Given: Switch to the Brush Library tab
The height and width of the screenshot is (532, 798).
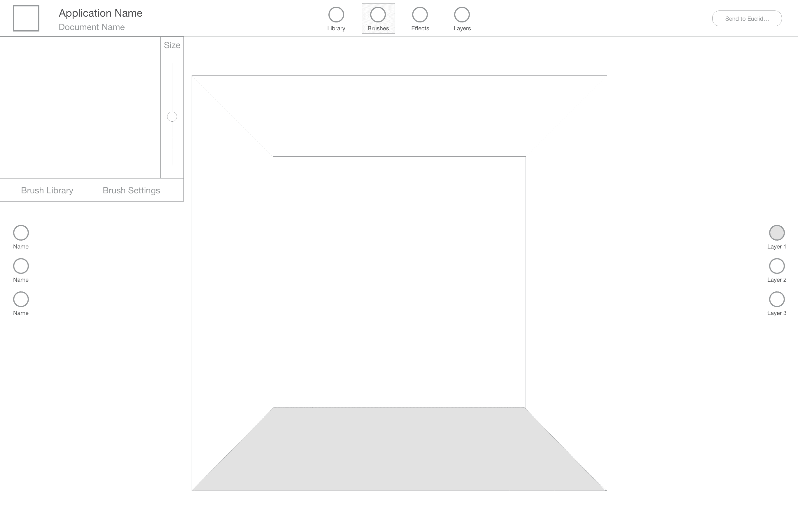Looking at the screenshot, I should coord(47,190).
